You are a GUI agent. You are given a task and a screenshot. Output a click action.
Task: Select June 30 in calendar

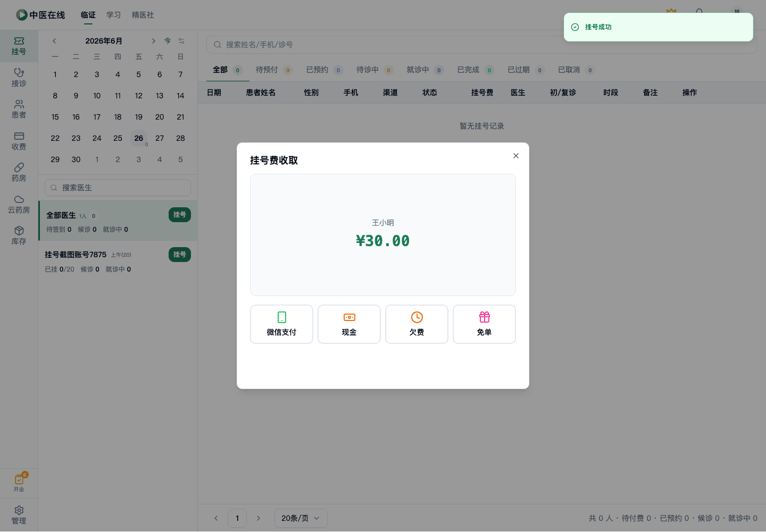tap(76, 159)
